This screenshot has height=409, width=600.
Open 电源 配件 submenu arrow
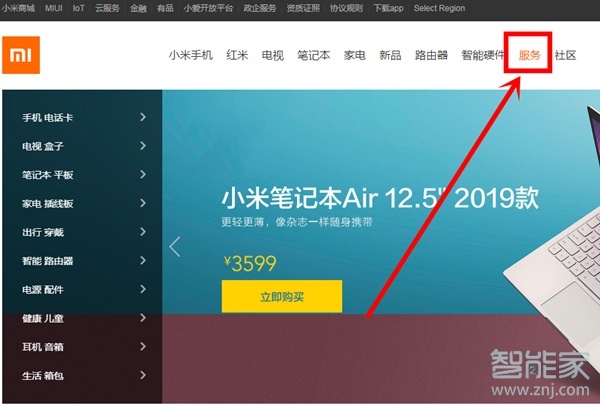(143, 289)
